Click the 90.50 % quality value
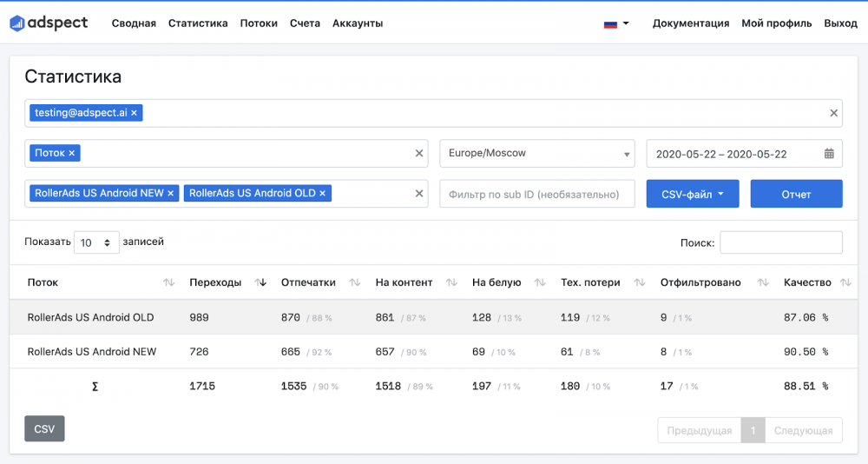The height and width of the screenshot is (464, 868). pyautogui.click(x=806, y=352)
